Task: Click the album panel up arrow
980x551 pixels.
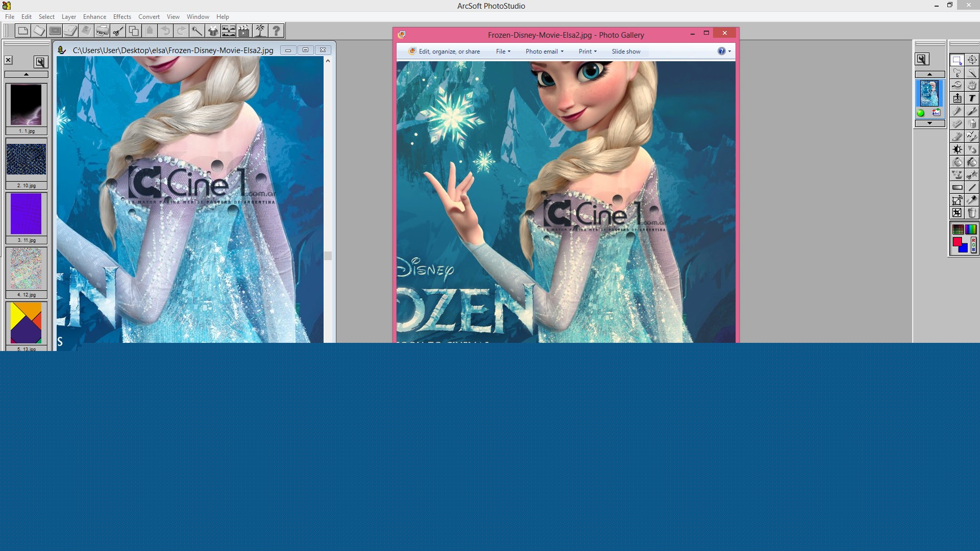Action: 26,74
